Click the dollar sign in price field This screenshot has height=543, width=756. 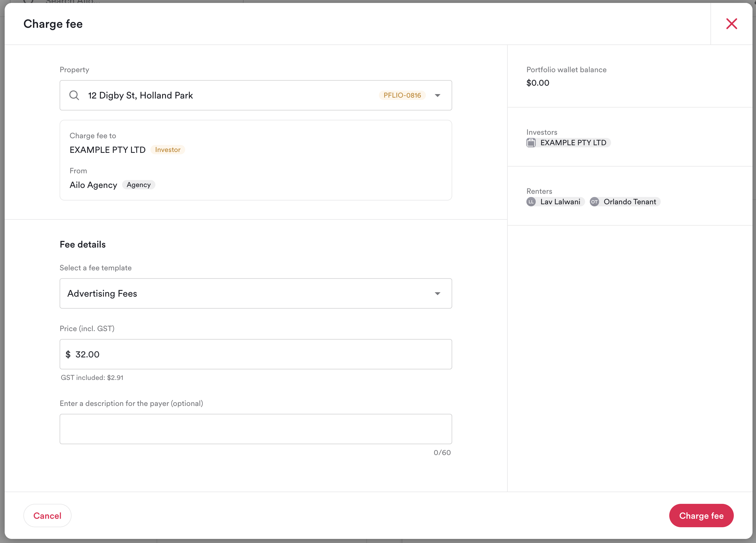(68, 354)
